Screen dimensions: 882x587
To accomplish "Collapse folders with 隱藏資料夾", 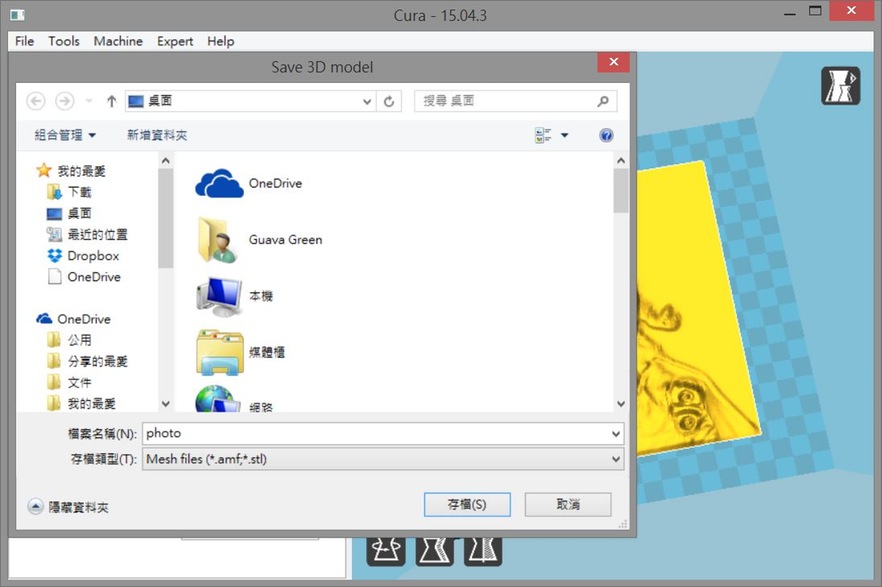I will tap(68, 507).
